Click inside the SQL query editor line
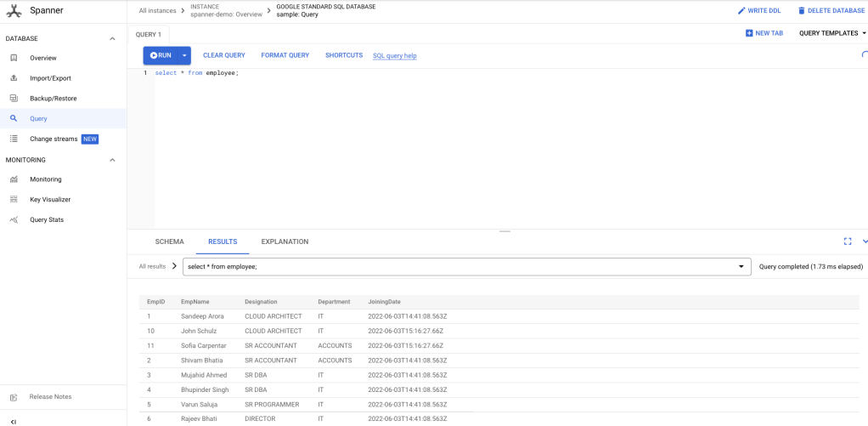868x426 pixels. click(x=340, y=73)
